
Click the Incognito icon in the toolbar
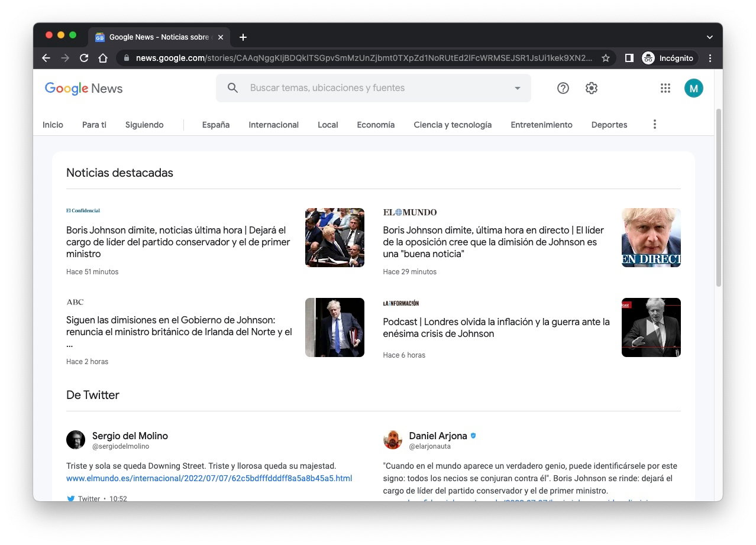point(649,58)
